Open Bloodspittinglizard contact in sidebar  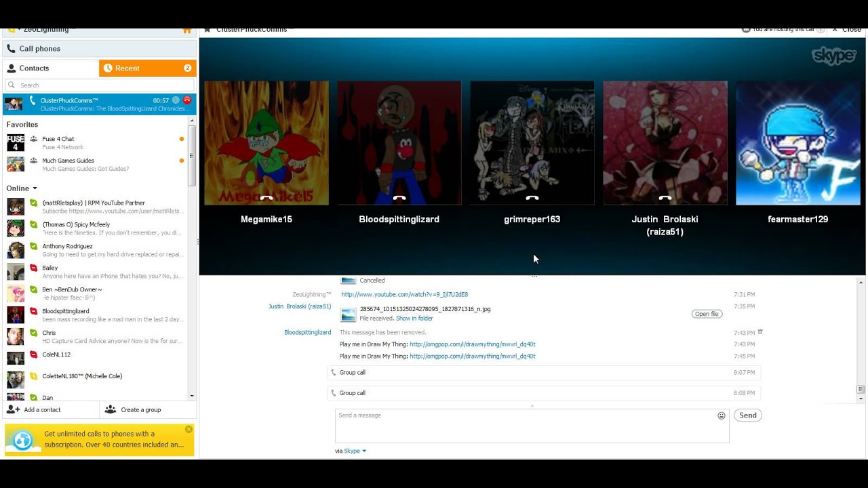95,315
